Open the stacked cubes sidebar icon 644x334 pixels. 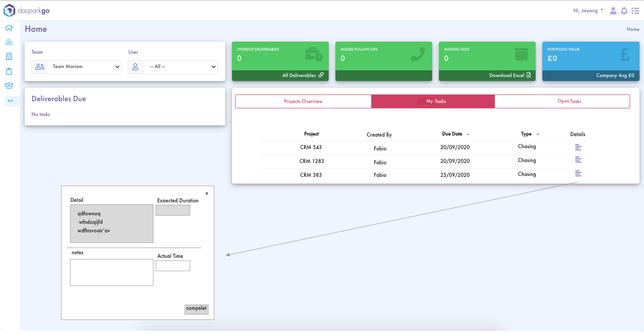coord(9,43)
